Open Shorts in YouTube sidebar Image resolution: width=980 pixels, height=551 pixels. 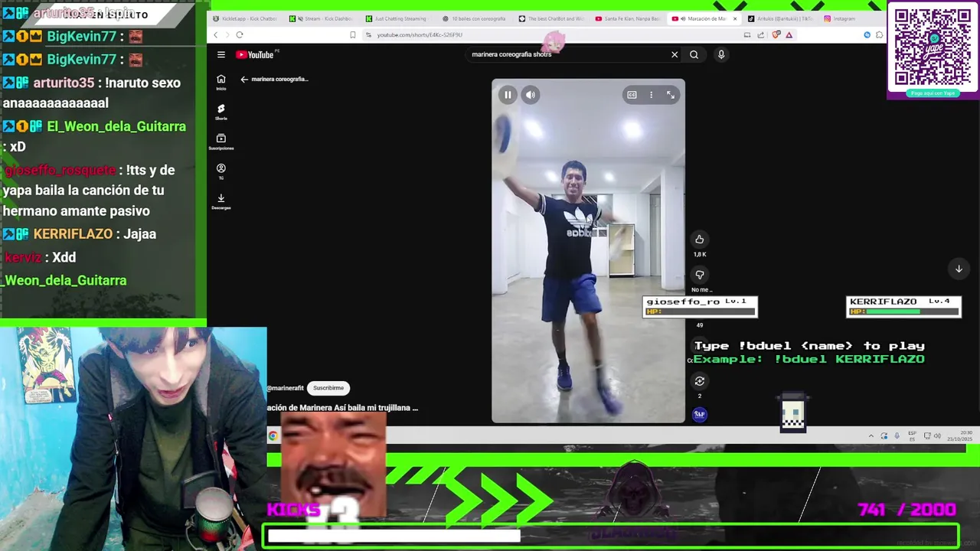[x=220, y=112]
